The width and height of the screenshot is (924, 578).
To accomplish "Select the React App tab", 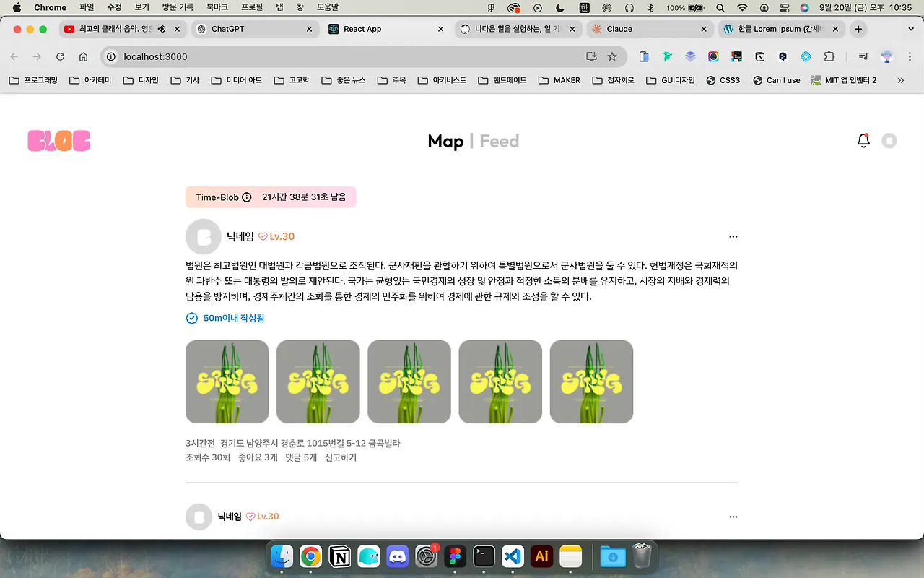I will coord(385,29).
